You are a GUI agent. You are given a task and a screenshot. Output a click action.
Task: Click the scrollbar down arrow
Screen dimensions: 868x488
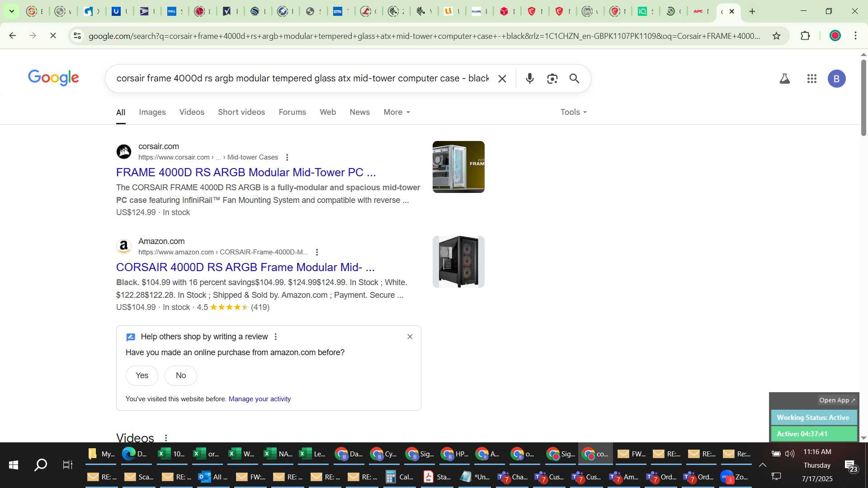[863, 438]
